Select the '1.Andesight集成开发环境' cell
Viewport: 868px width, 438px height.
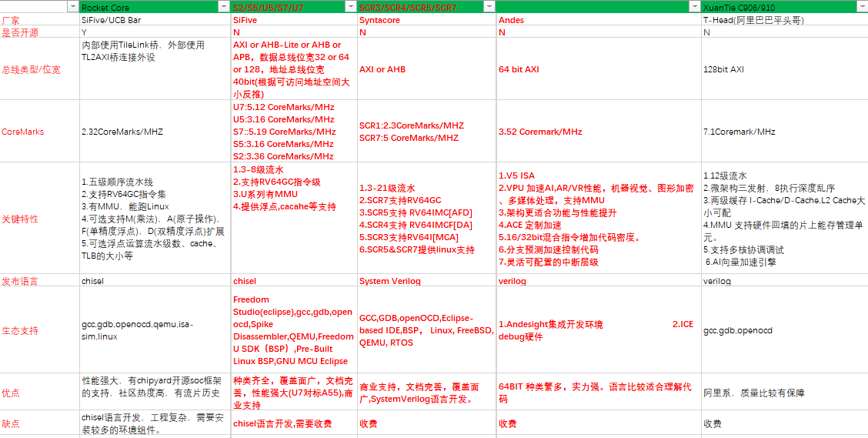599,330
